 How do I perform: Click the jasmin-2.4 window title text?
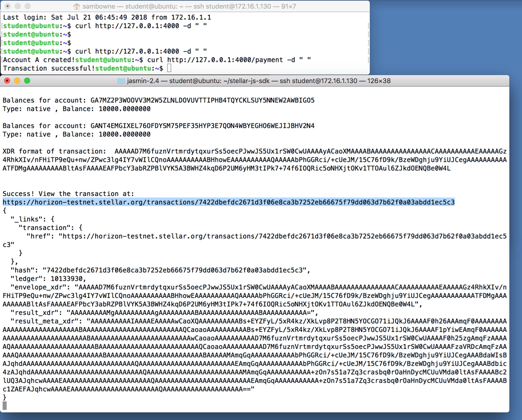pyautogui.click(x=259, y=81)
